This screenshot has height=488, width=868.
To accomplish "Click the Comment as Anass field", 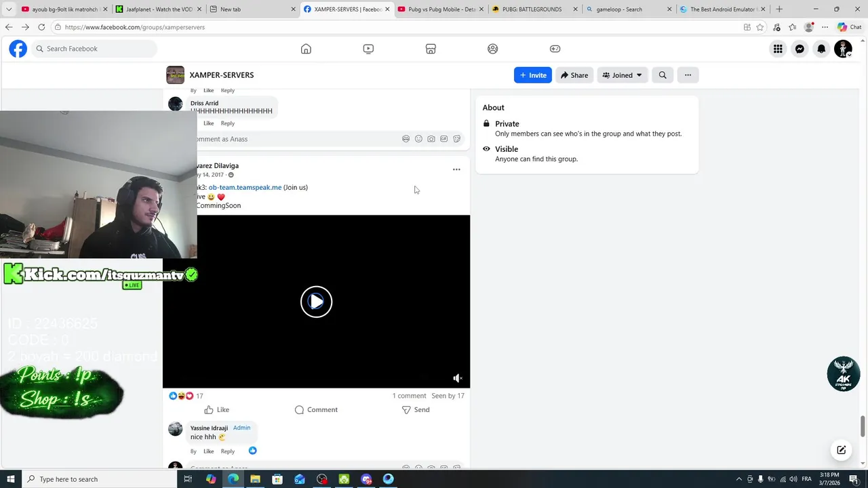I will [x=324, y=139].
